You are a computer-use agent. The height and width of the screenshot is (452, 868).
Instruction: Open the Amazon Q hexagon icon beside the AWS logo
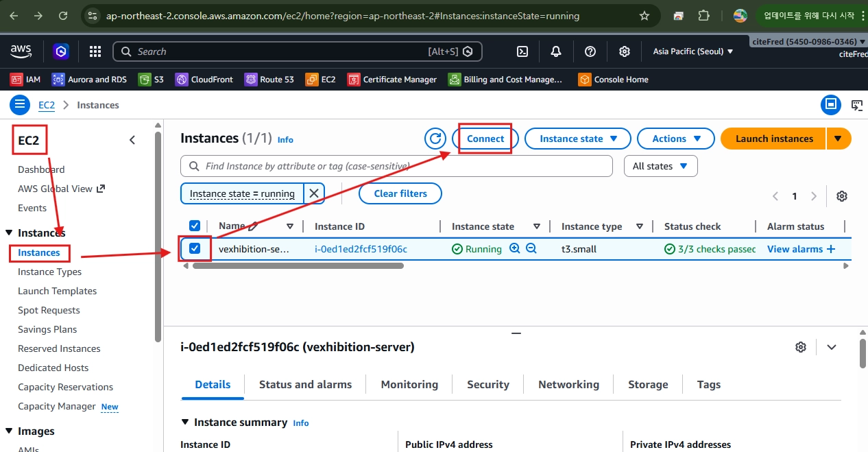[x=62, y=51]
